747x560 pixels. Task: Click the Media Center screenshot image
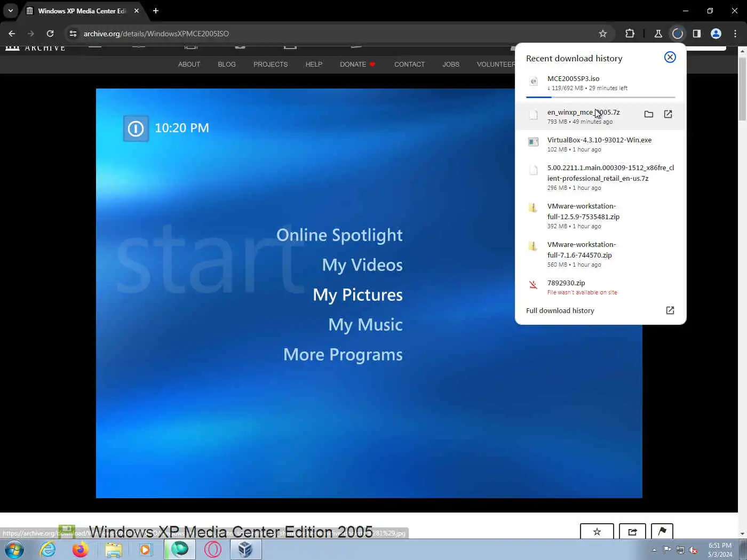click(369, 293)
